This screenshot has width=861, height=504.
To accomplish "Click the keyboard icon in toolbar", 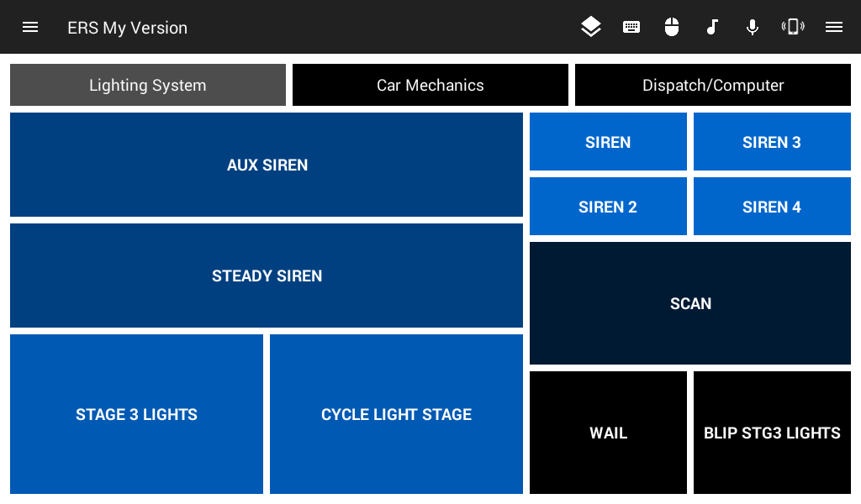I will (631, 27).
